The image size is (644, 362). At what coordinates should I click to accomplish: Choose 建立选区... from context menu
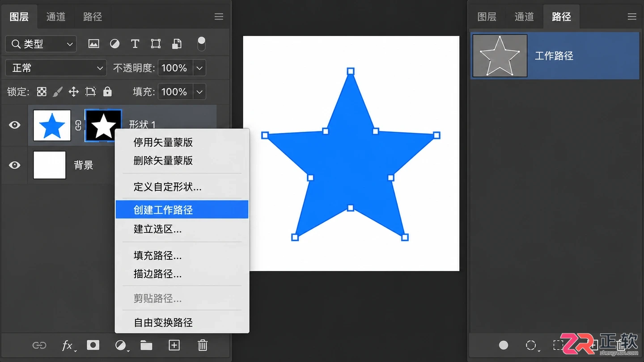point(182,229)
